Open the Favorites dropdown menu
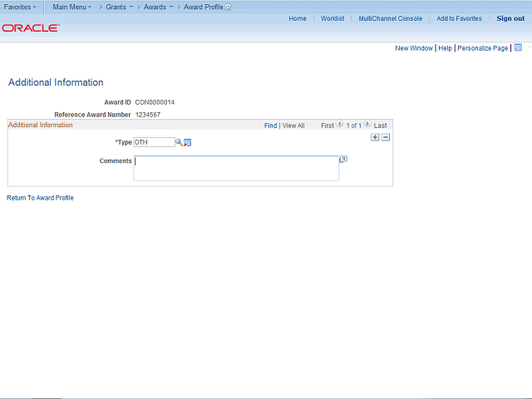 20,7
